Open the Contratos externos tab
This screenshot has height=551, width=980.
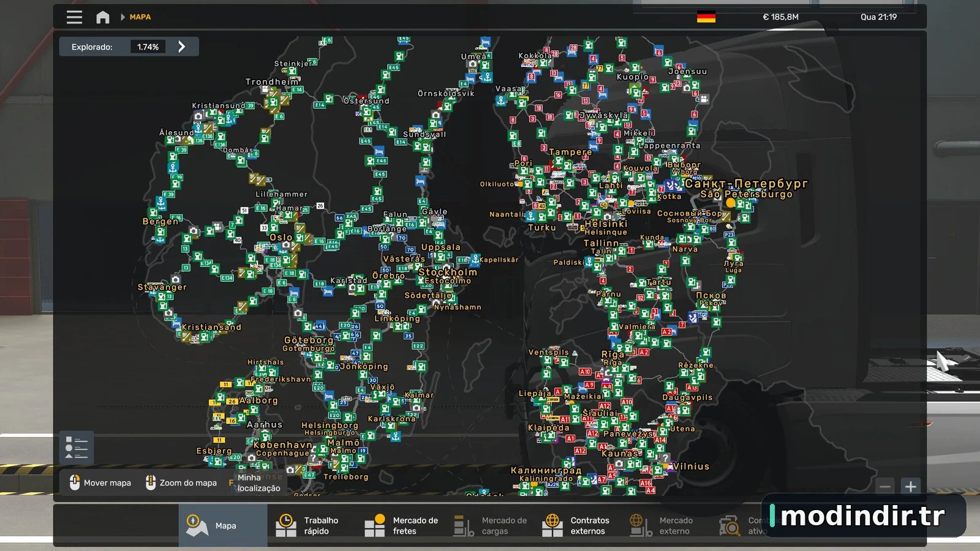(578, 525)
